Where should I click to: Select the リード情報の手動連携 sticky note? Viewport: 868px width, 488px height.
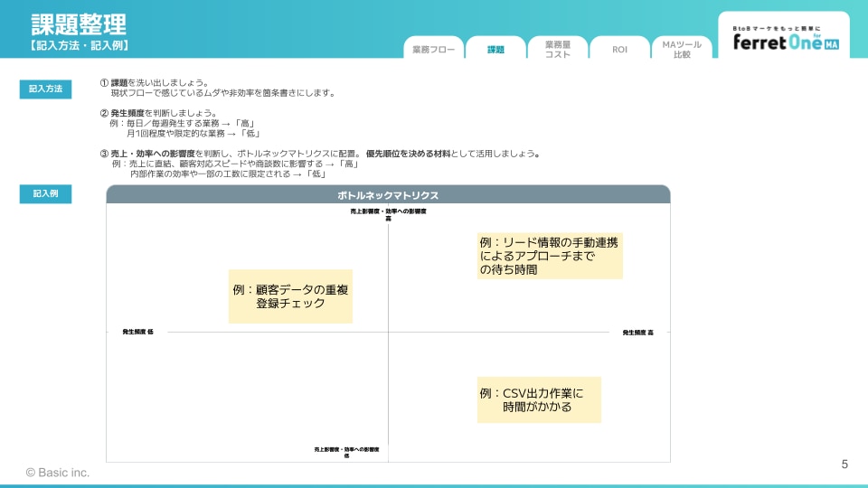coord(551,256)
